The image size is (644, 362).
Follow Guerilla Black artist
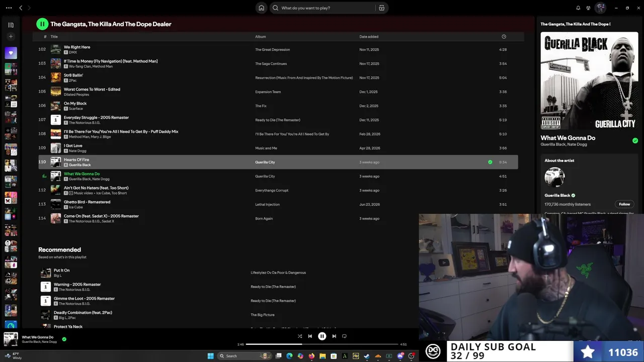pyautogui.click(x=624, y=204)
